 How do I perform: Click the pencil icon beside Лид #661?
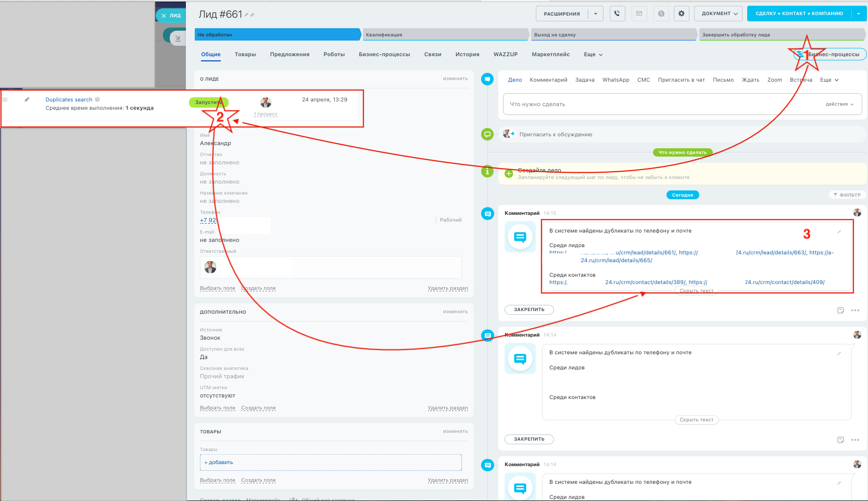pos(247,15)
